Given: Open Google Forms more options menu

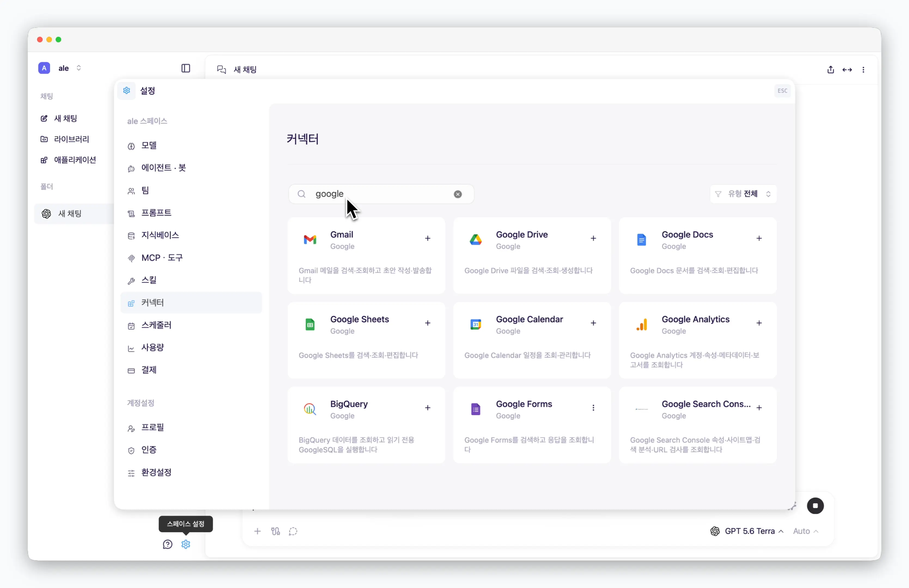Looking at the screenshot, I should click(x=593, y=408).
